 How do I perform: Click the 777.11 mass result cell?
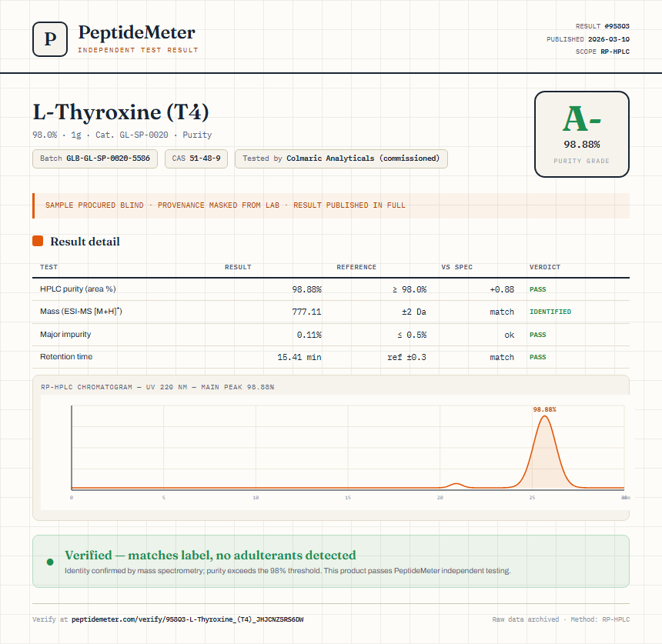pyautogui.click(x=306, y=312)
